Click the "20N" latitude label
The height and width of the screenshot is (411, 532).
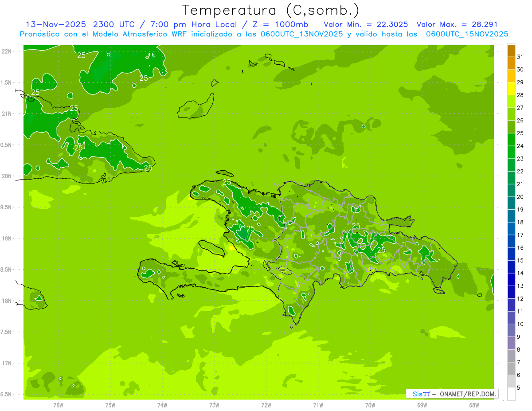coord(7,176)
